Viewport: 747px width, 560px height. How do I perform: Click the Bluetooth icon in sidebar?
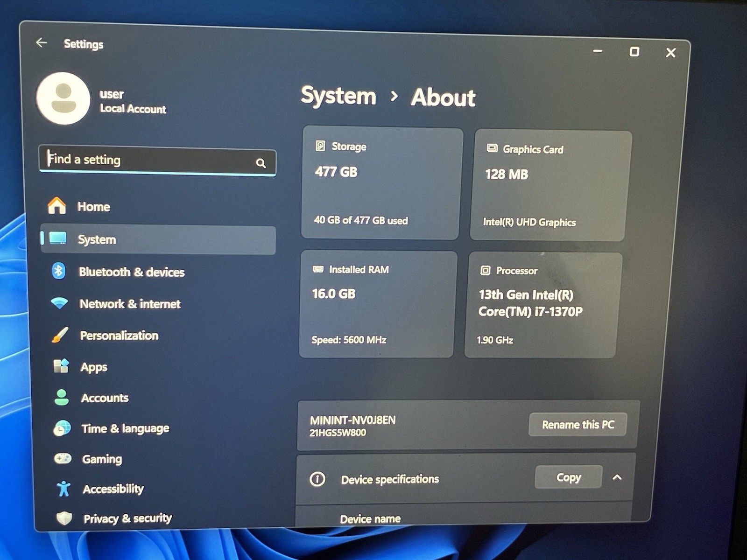coord(58,271)
